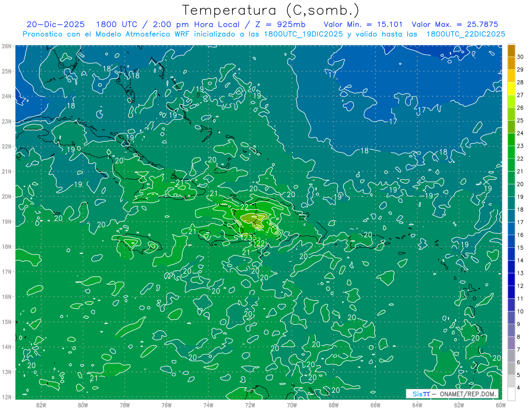Click the 'Valor Min. = 15.101' value
The width and height of the screenshot is (532, 411).
[363, 24]
